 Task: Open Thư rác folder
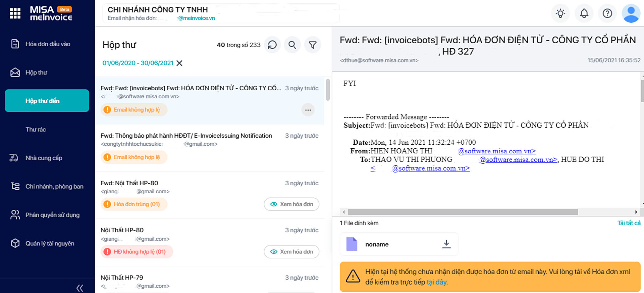point(36,130)
